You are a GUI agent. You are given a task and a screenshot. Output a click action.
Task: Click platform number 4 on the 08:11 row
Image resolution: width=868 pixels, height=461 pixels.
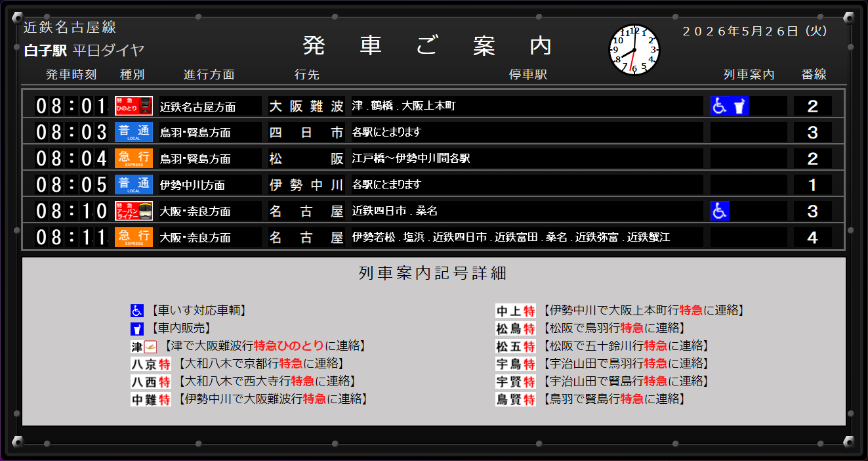(x=813, y=238)
